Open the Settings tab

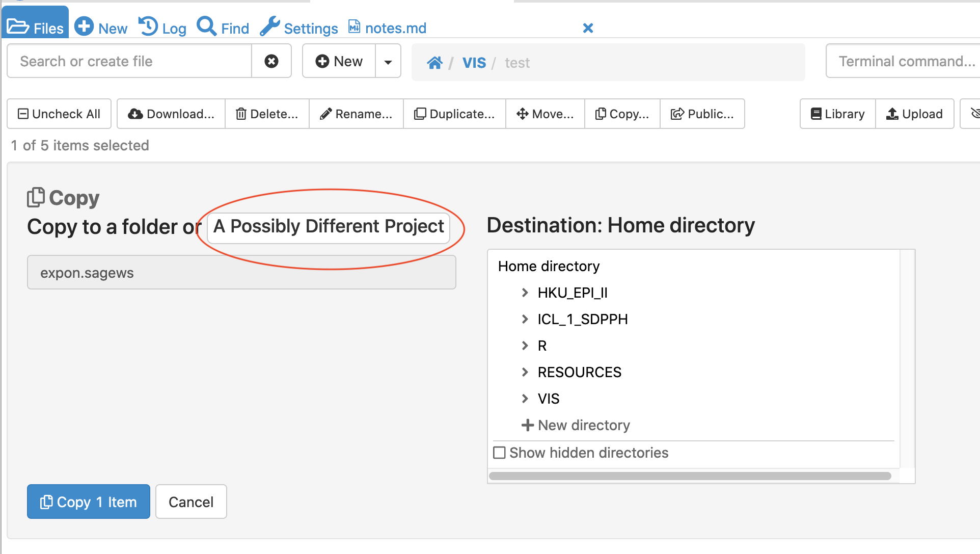click(x=299, y=28)
